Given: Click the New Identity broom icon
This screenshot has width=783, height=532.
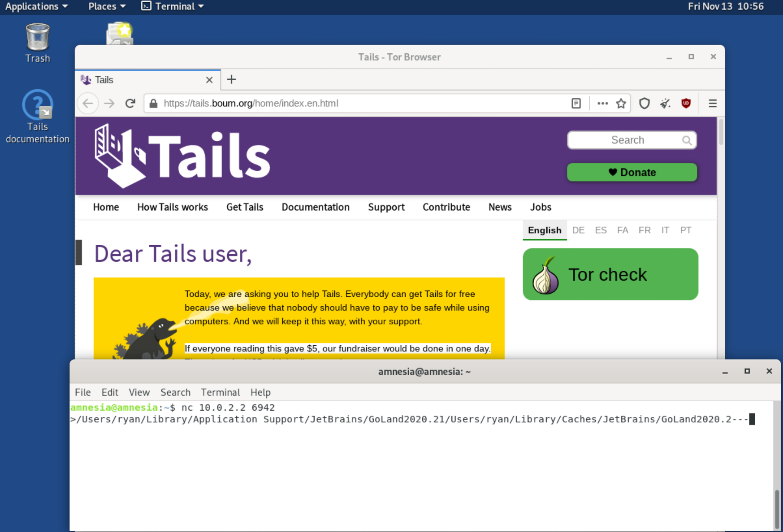Looking at the screenshot, I should tap(665, 104).
